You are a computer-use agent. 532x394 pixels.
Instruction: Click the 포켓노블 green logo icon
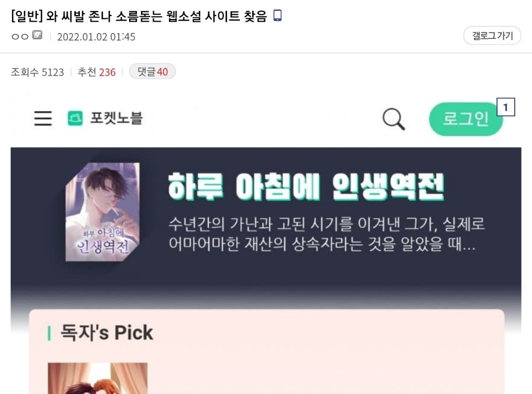coord(75,118)
